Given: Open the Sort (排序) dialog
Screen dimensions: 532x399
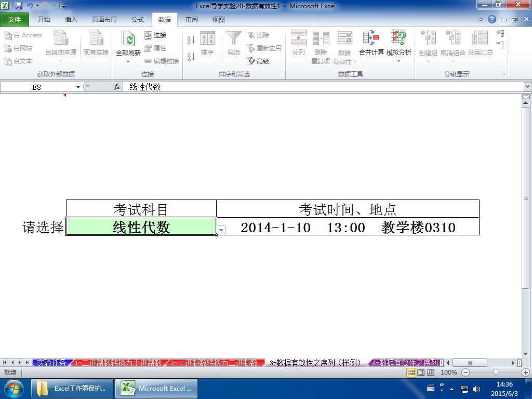Looking at the screenshot, I should (207, 43).
